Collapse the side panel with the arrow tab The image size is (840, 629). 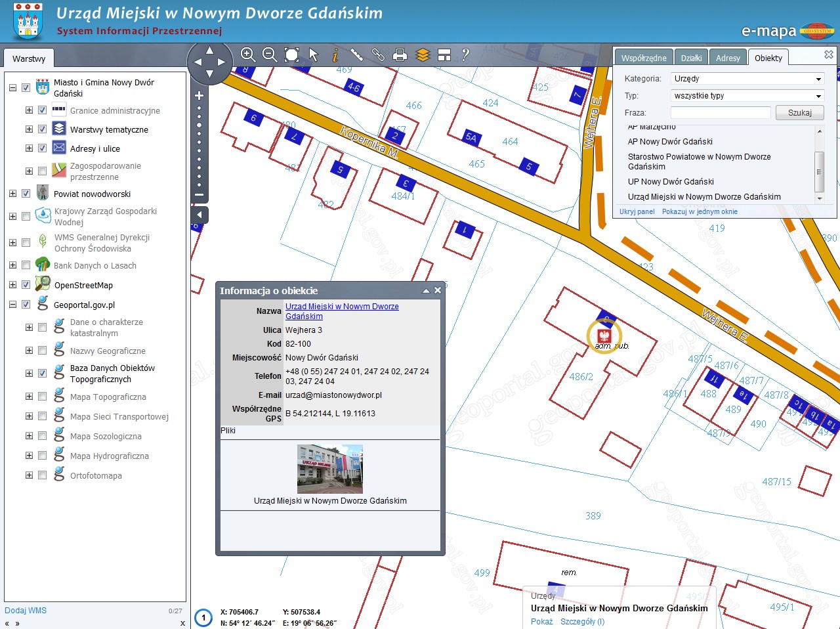coord(199,215)
